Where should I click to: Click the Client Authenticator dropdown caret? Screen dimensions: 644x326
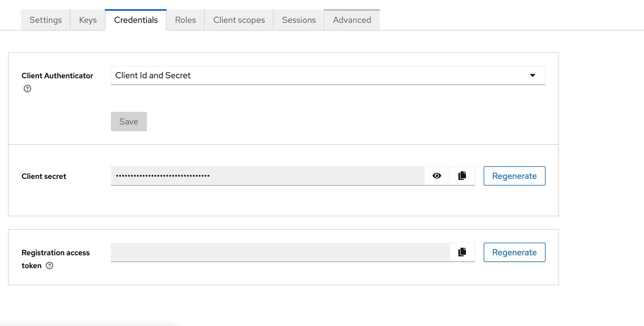coord(532,75)
